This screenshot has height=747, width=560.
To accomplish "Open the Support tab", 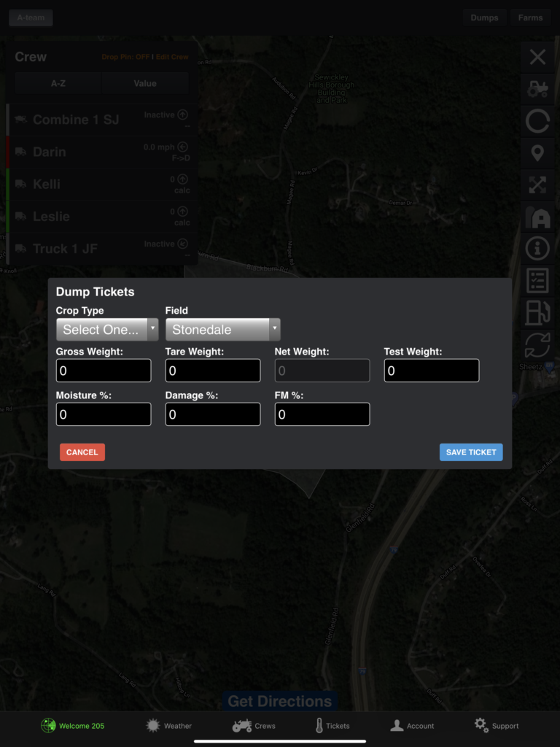I will click(x=496, y=726).
